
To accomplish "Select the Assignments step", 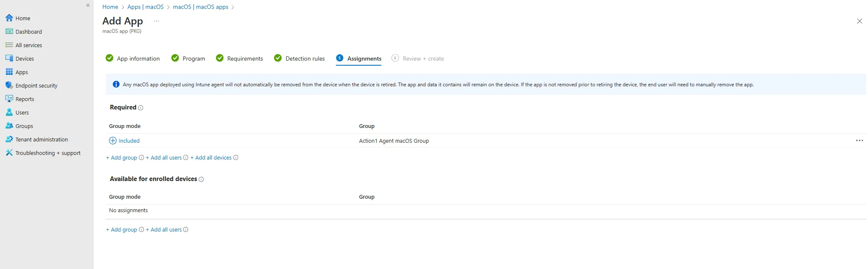I will [359, 58].
